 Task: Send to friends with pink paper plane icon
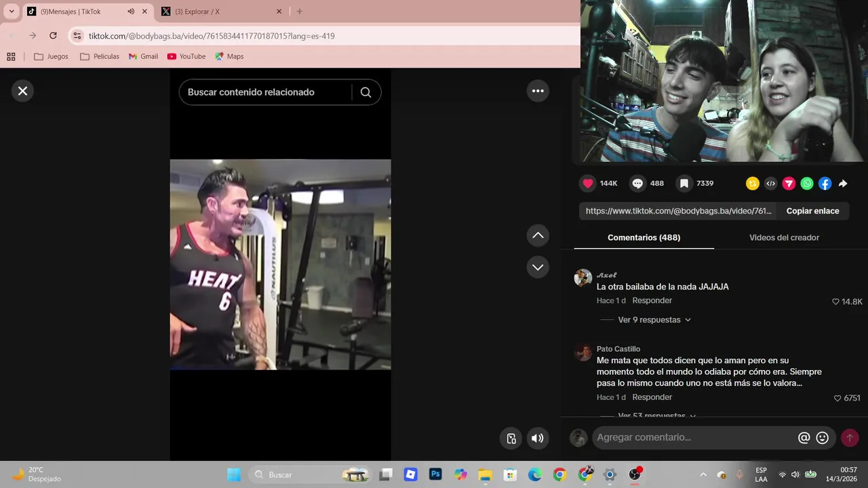click(x=789, y=183)
